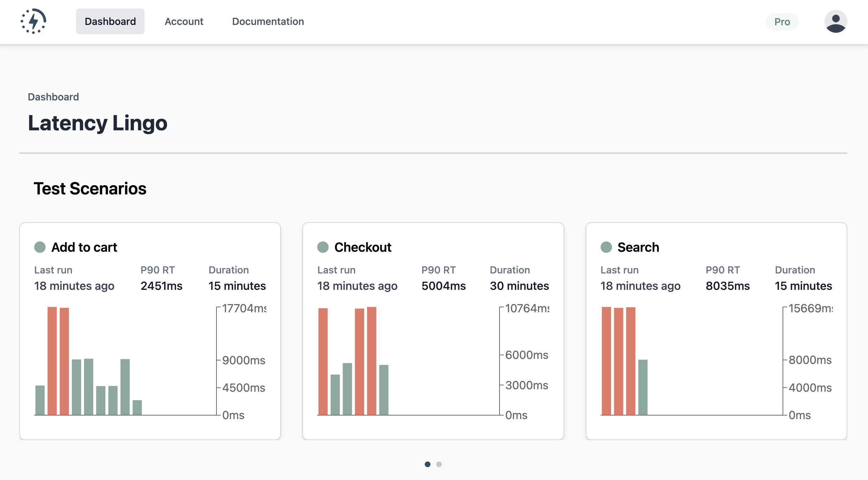868x480 pixels.
Task: Click the 10764ms axis label
Action: 527,308
